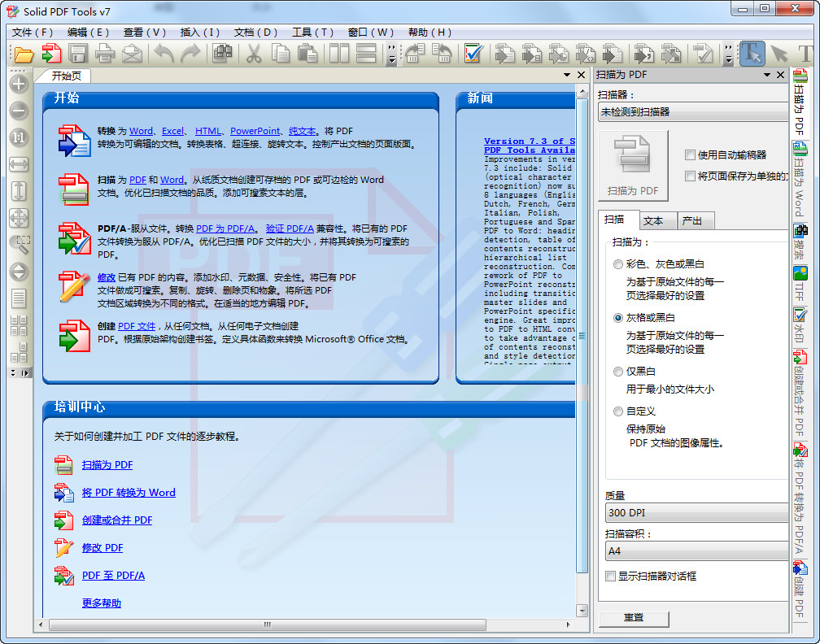This screenshot has height=644, width=820.
Task: Select 灰格或黑白 radio option
Action: click(x=617, y=318)
